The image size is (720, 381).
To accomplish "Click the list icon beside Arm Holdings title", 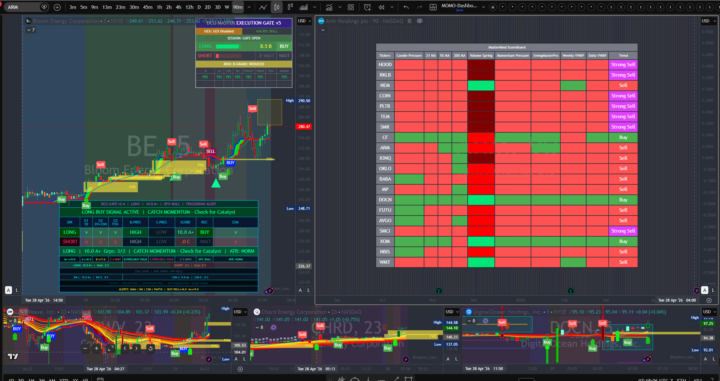I will click(x=410, y=21).
